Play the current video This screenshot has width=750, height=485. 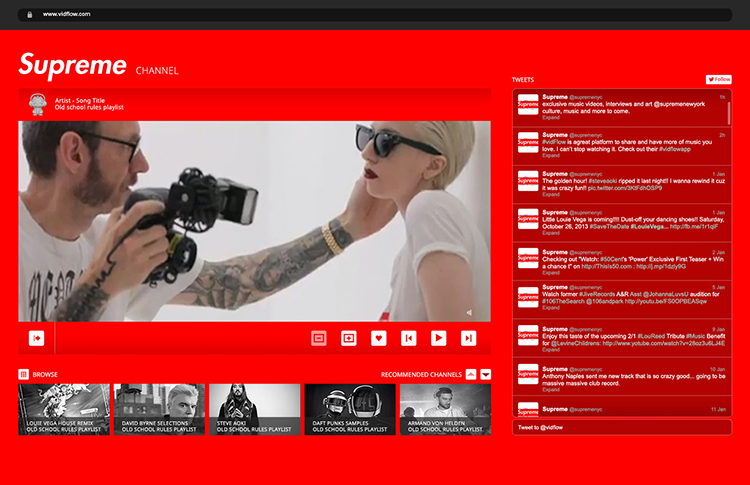[439, 338]
